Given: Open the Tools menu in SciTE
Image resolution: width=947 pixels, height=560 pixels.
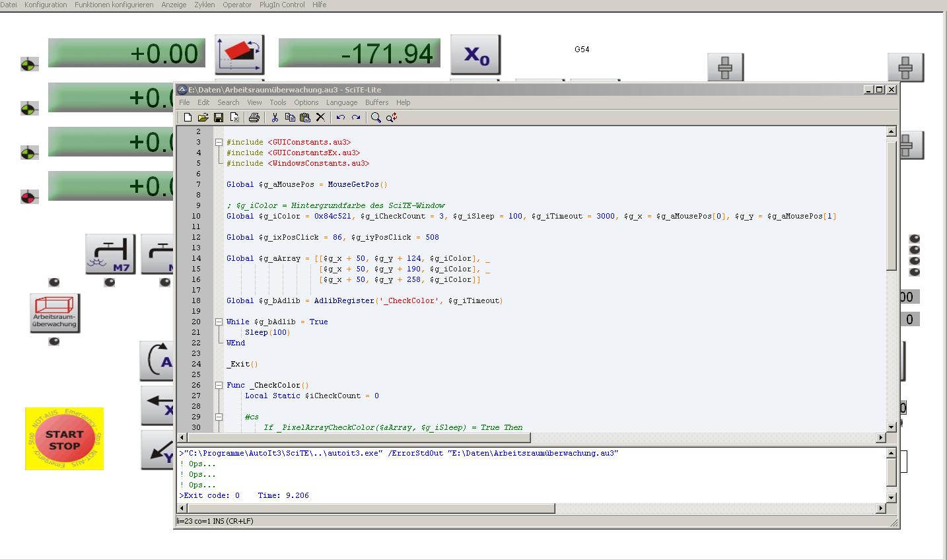Looking at the screenshot, I should 277,102.
